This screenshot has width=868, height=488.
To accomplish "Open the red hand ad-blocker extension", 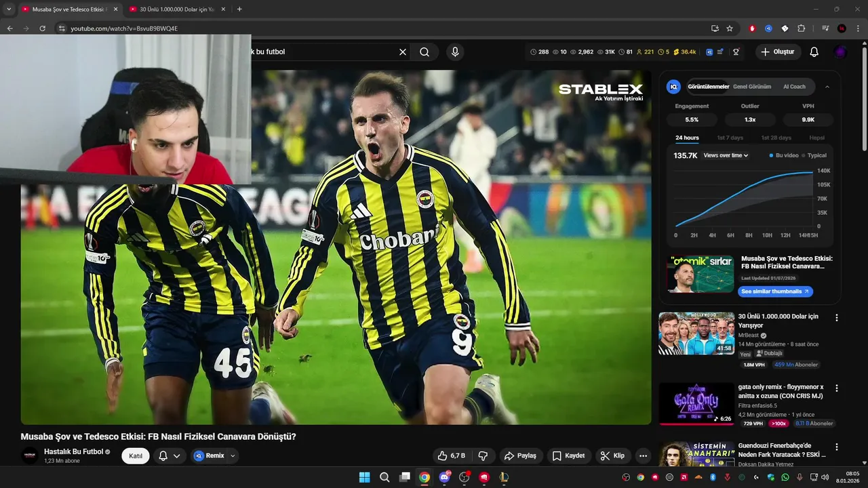I will click(752, 28).
